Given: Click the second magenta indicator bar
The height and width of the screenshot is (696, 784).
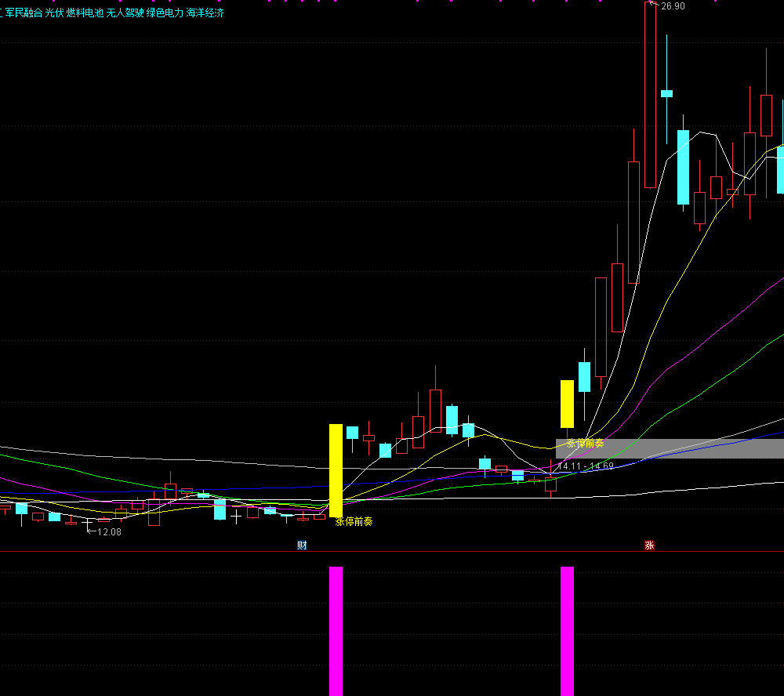Looking at the screenshot, I should [x=567, y=630].
